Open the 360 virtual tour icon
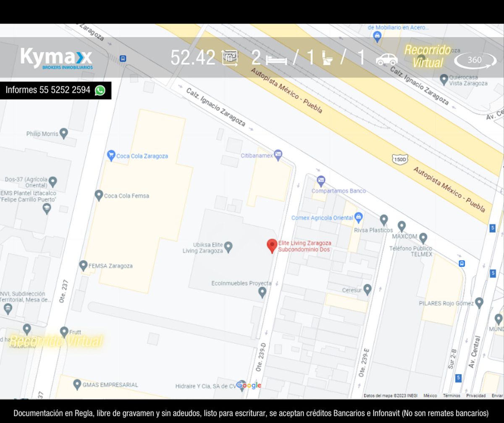The width and height of the screenshot is (504, 423). tap(475, 60)
